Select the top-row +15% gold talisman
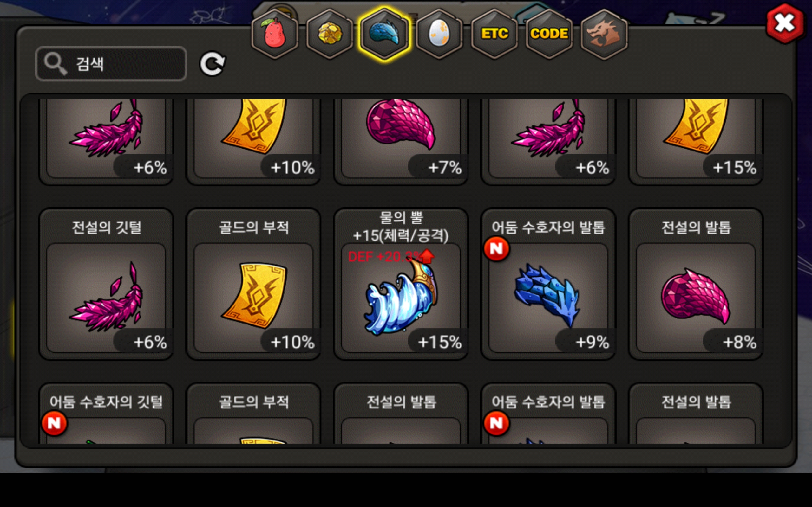The image size is (812, 507). click(x=696, y=142)
